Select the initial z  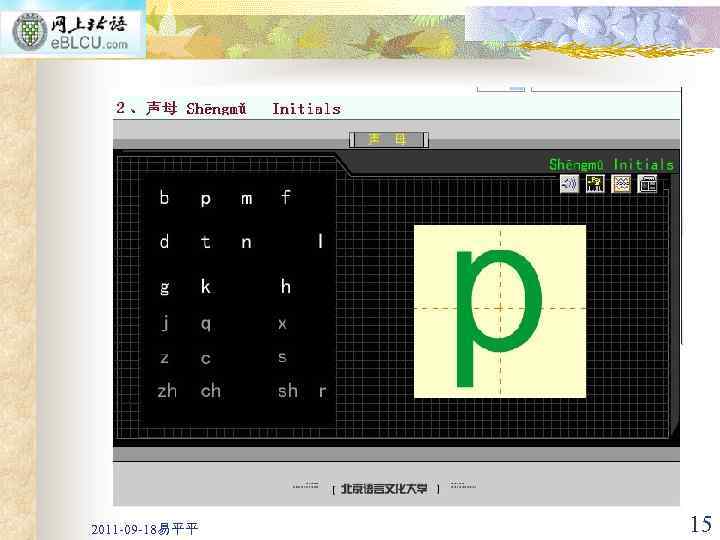[164, 358]
